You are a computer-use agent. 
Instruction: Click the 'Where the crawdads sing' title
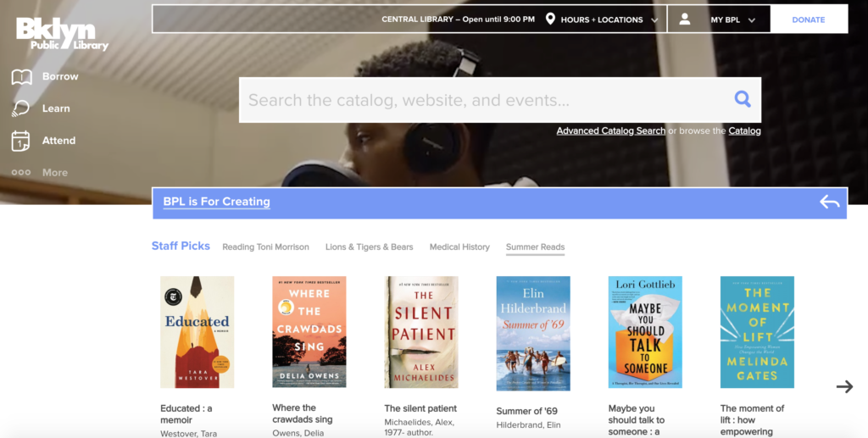point(303,413)
